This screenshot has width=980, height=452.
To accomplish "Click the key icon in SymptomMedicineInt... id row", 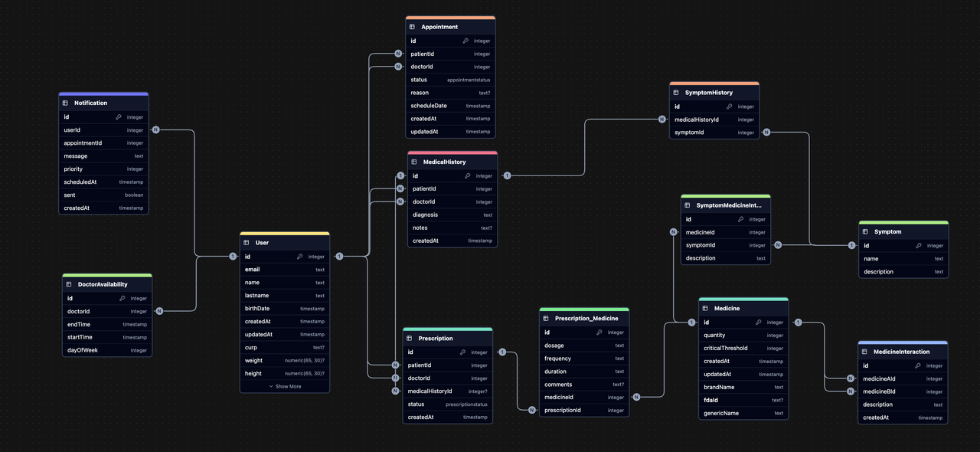I will point(741,219).
